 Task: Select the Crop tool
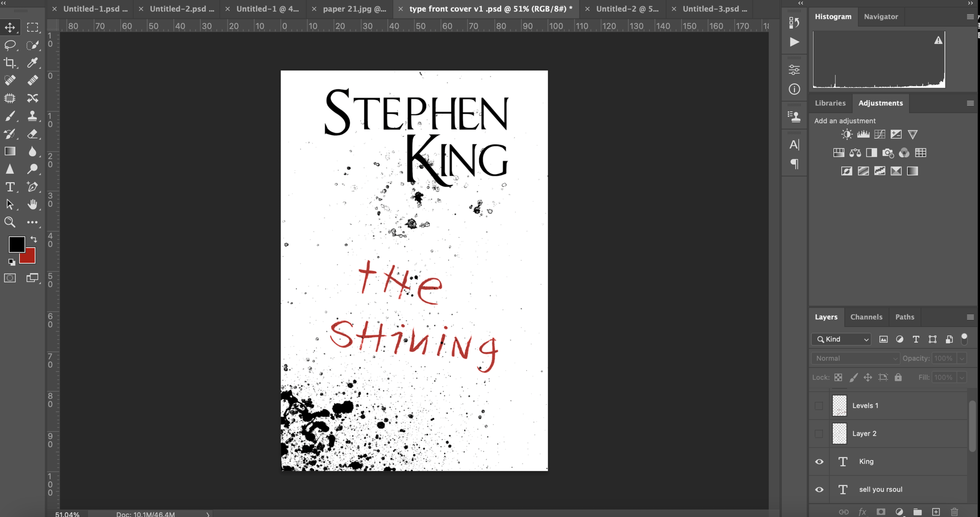point(10,63)
